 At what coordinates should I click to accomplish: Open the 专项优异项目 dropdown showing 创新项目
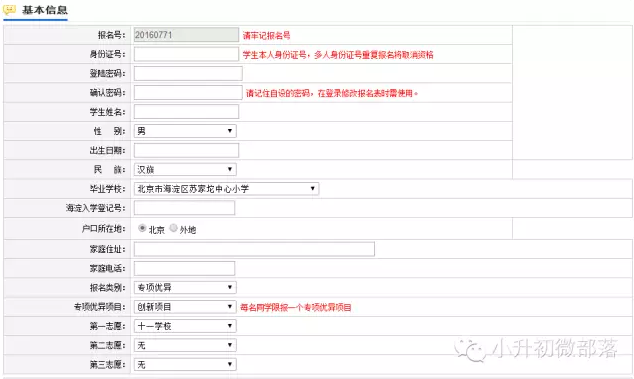click(x=185, y=307)
